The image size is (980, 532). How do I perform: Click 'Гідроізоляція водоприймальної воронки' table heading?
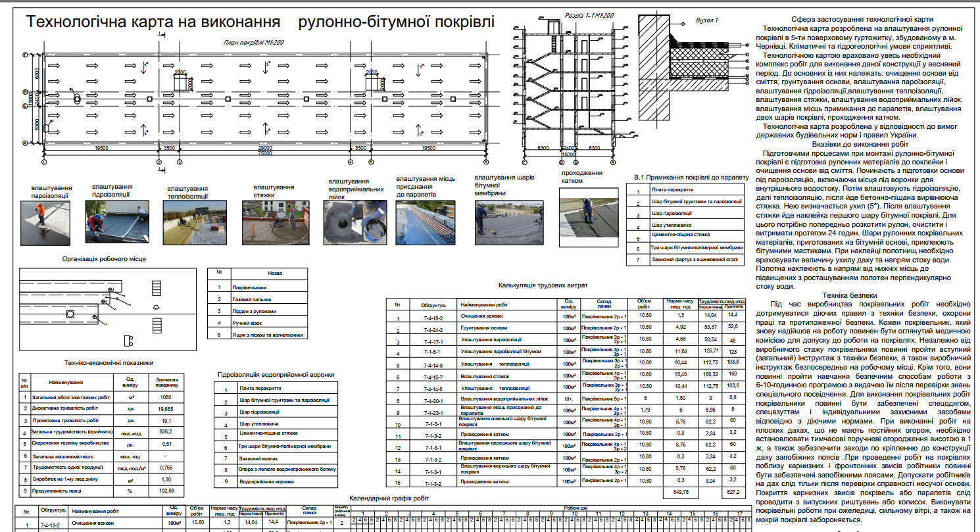(x=276, y=374)
